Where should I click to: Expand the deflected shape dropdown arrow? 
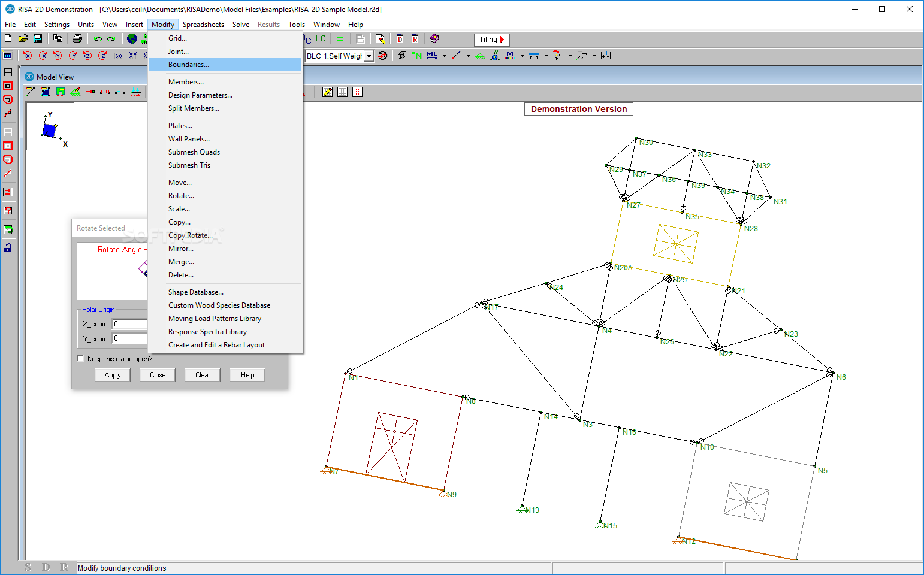[x=594, y=56]
